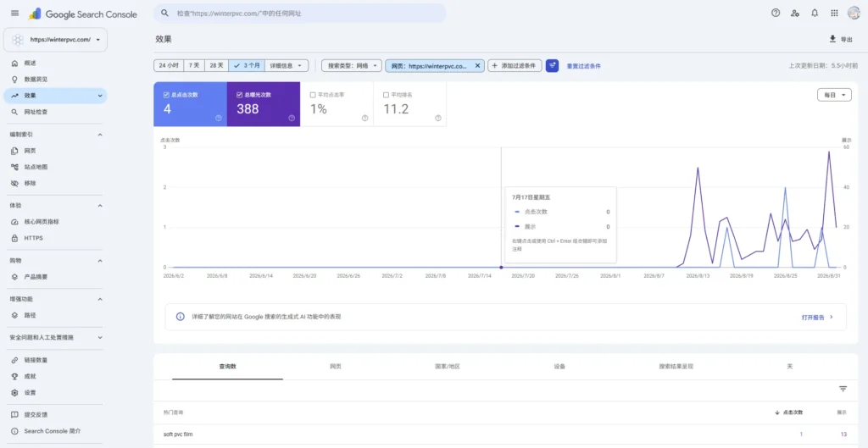
Task: Click help icon on 总曝光次数 card
Action: [x=292, y=118]
